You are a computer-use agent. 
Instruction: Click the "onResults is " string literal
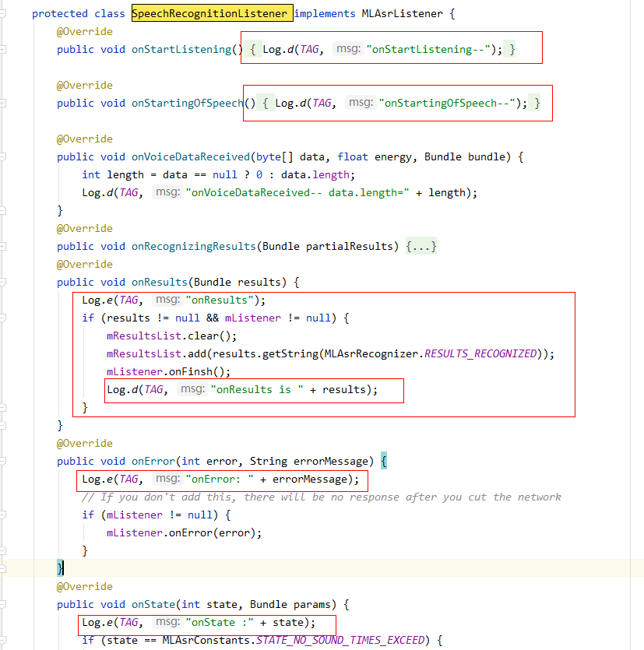[257, 389]
